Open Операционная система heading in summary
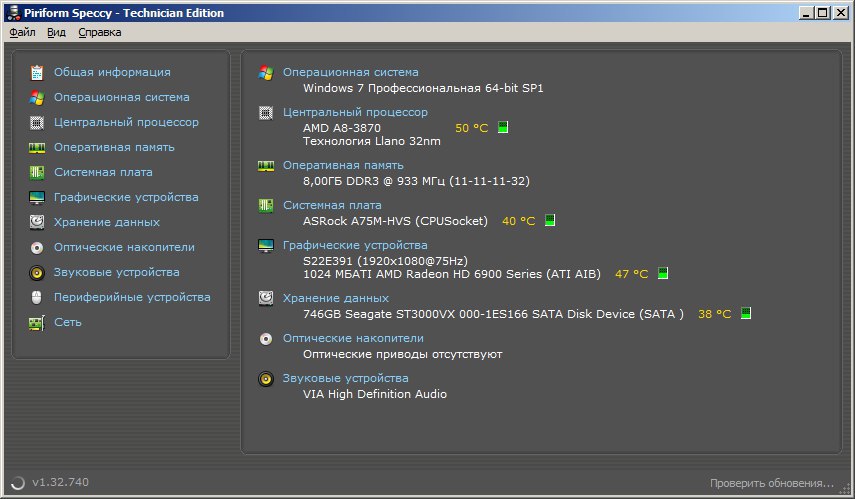The height and width of the screenshot is (499, 855). coord(351,73)
